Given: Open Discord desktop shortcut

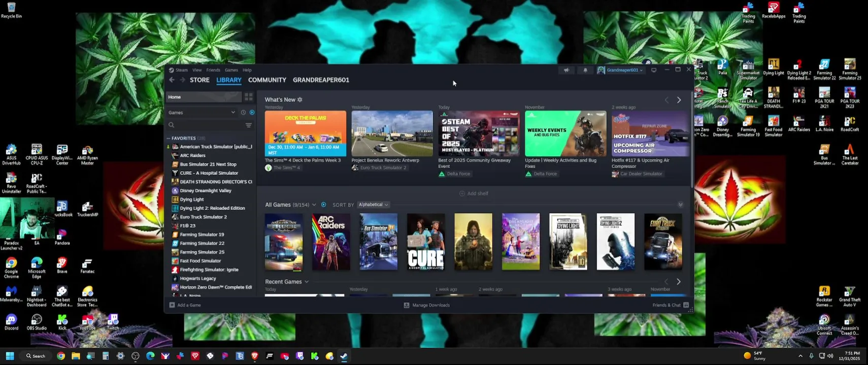Looking at the screenshot, I should (x=11, y=322).
